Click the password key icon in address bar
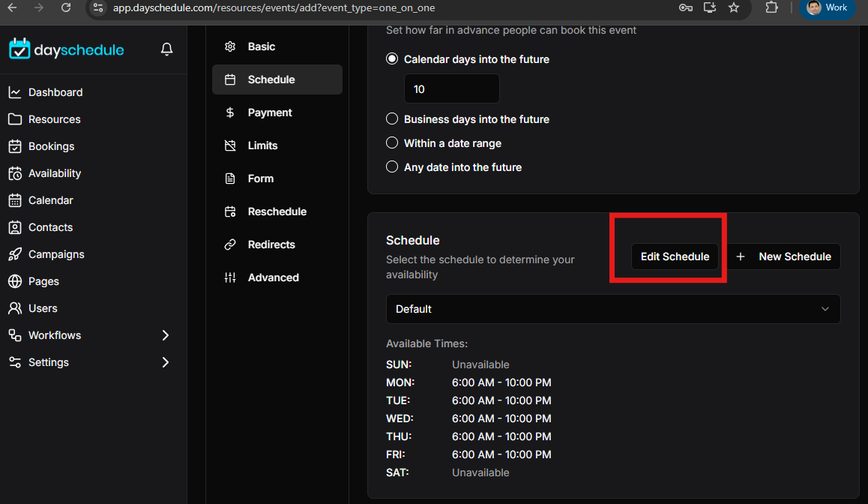This screenshot has width=868, height=504. coord(685,7)
